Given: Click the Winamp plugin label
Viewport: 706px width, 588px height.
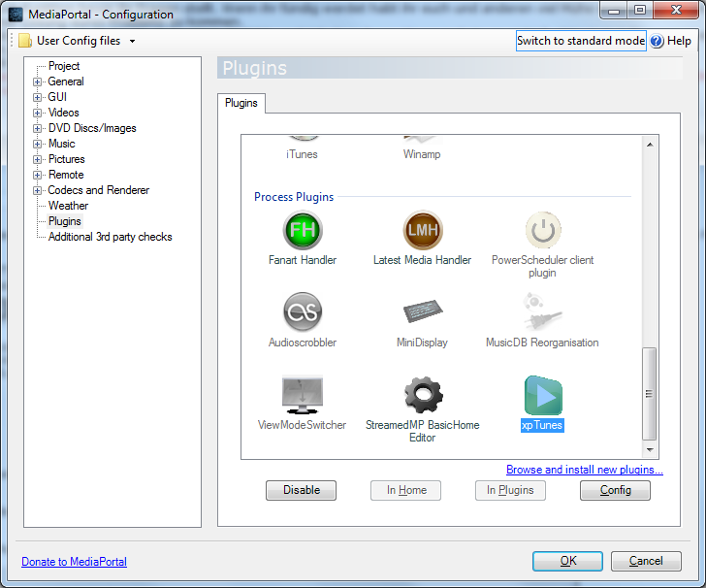Looking at the screenshot, I should tap(422, 154).
